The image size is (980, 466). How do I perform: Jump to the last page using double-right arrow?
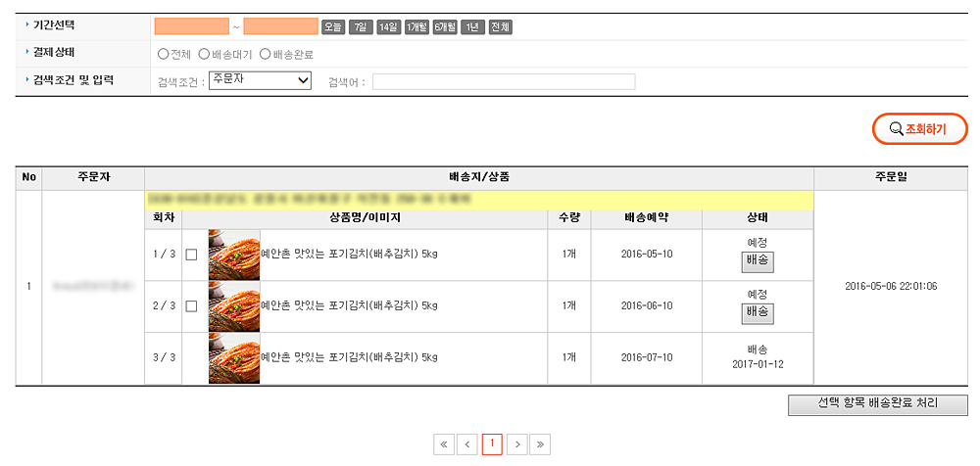(540, 444)
